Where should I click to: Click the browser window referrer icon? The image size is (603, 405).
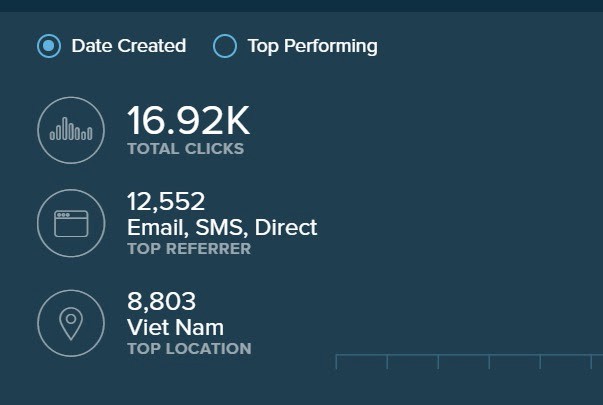(x=71, y=223)
